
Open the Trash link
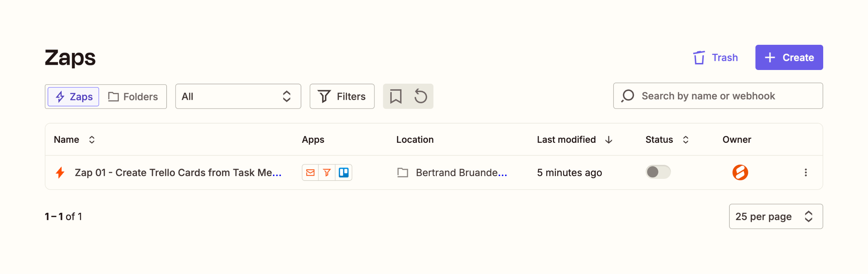click(x=715, y=57)
